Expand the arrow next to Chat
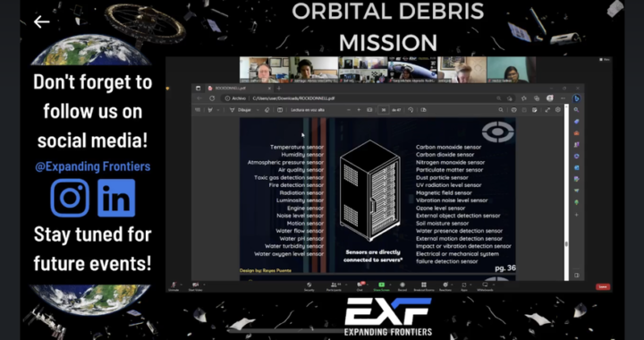The height and width of the screenshot is (340, 644). [x=368, y=285]
